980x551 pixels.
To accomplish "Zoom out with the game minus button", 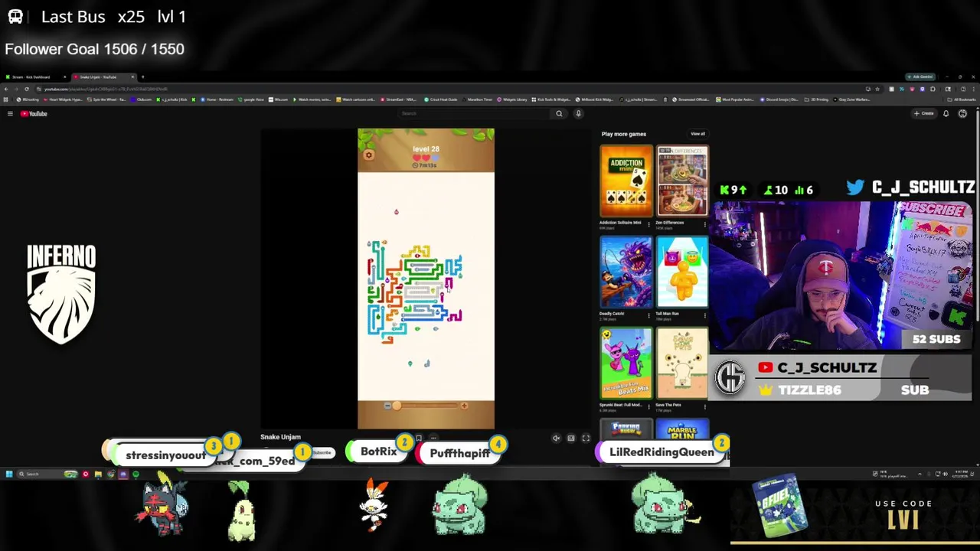I will (x=387, y=406).
